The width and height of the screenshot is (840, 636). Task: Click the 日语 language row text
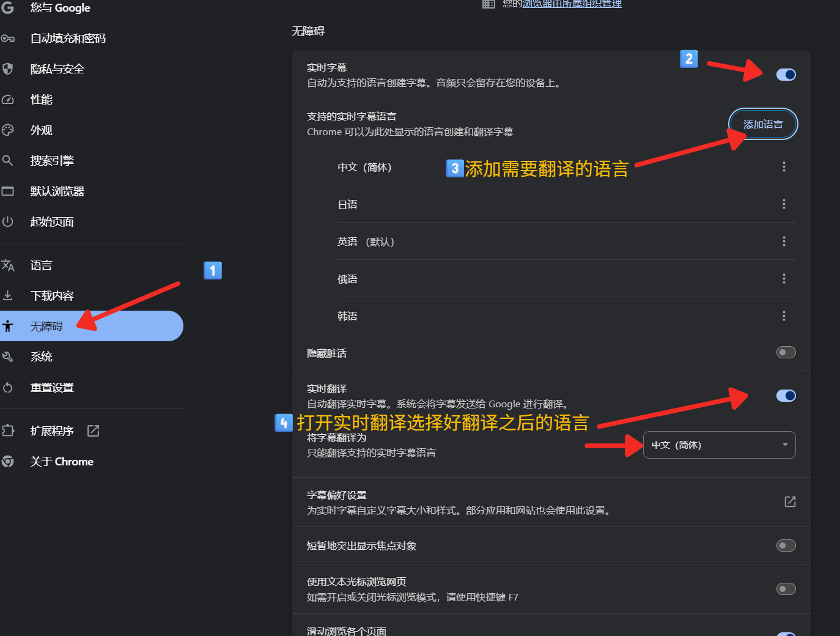pos(347,204)
